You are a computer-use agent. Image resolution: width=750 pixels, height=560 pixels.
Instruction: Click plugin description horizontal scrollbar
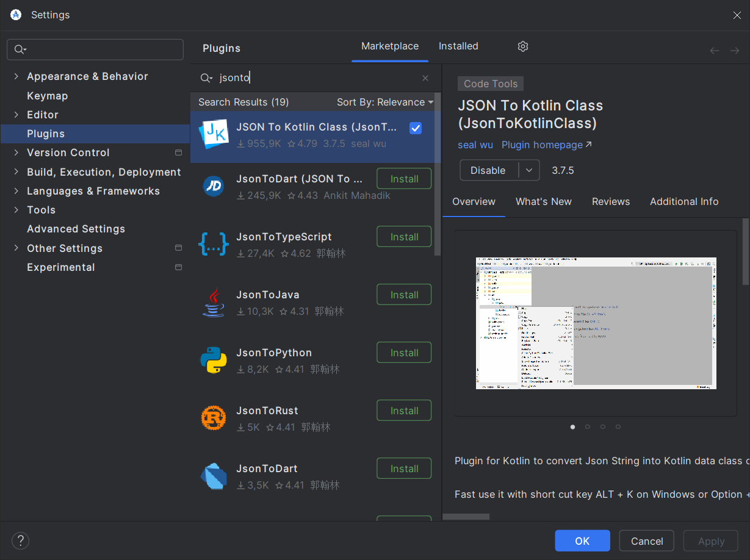click(x=466, y=517)
